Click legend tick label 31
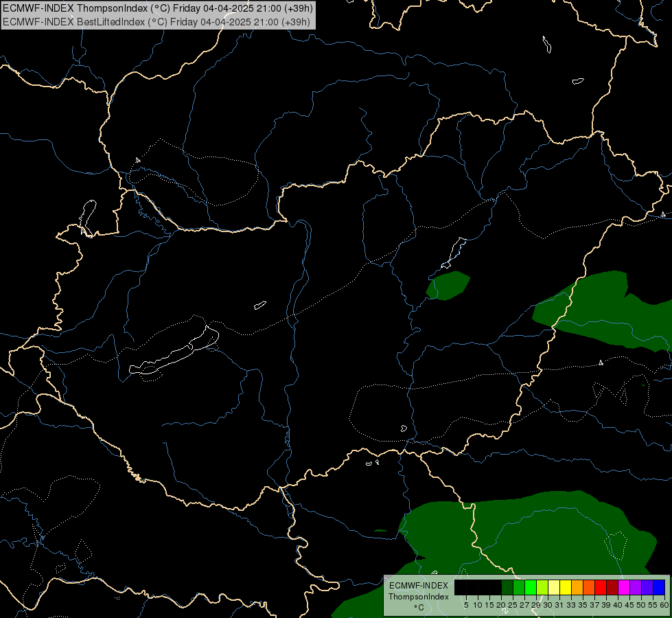 pyautogui.click(x=559, y=605)
